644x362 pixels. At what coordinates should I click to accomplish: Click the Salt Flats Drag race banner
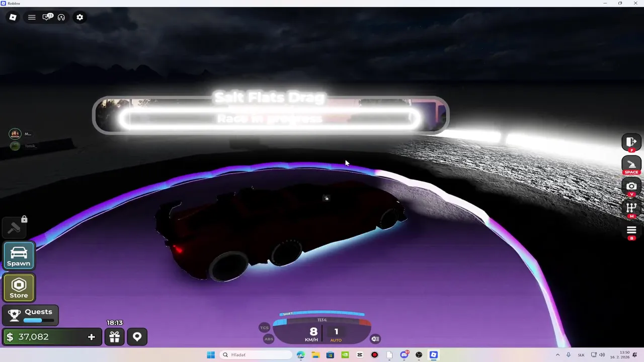point(270,115)
